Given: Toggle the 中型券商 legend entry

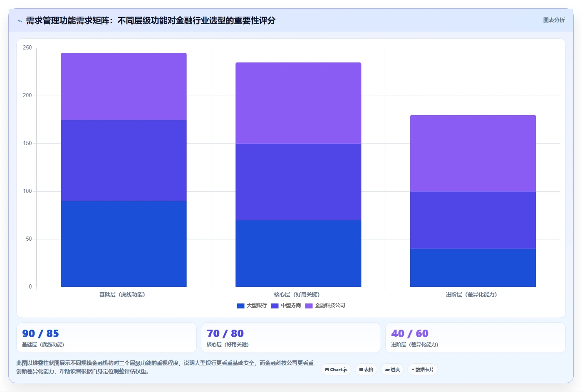Looking at the screenshot, I should tap(286, 306).
